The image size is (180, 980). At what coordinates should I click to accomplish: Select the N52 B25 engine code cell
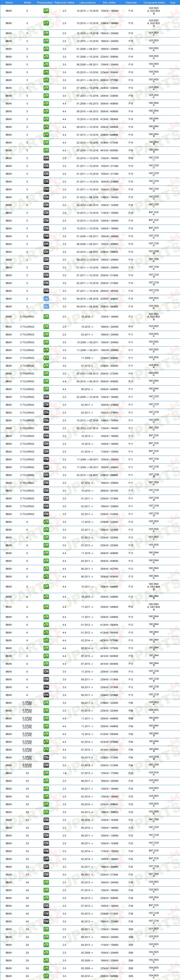154,953
